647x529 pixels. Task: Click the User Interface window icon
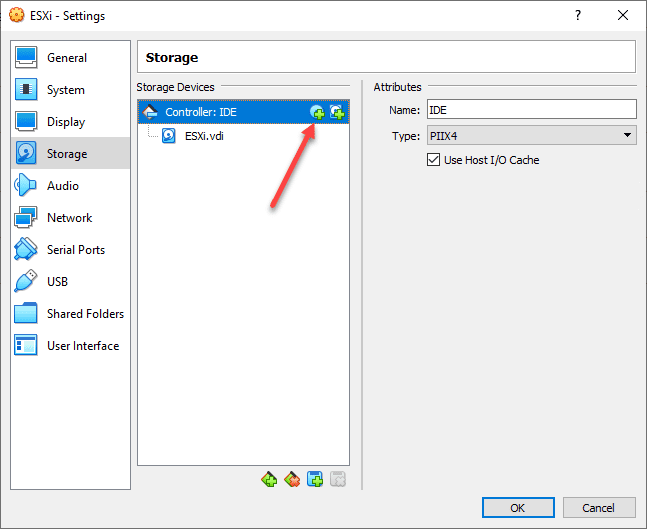tap(26, 345)
